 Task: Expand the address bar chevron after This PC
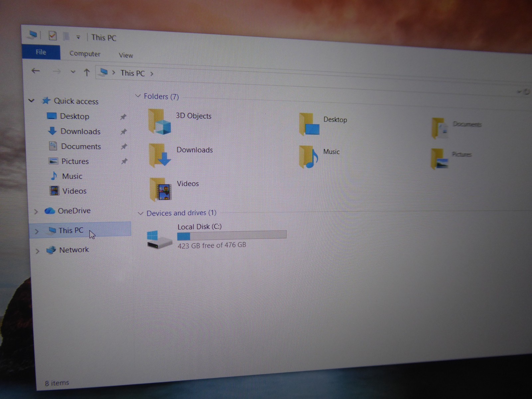[152, 74]
